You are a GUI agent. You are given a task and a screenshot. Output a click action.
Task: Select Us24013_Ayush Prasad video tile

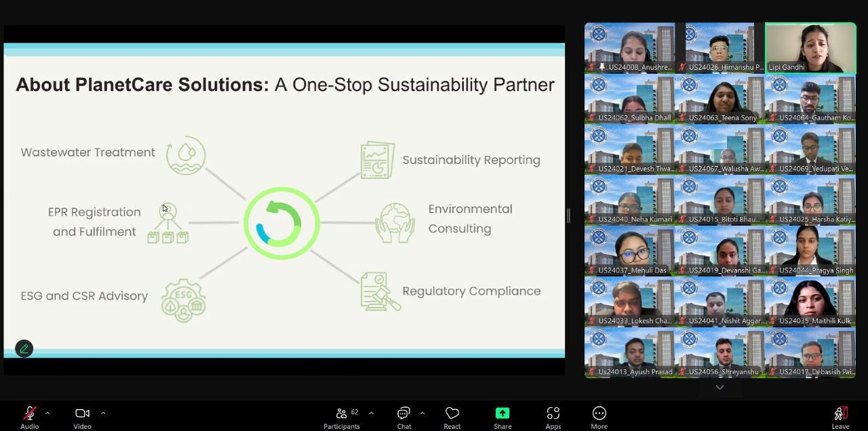tap(630, 352)
